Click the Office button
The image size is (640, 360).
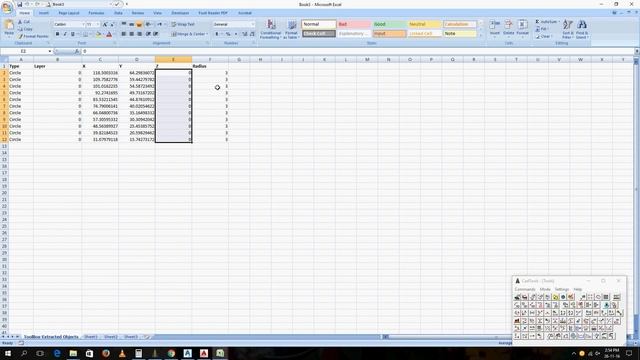[7, 8]
